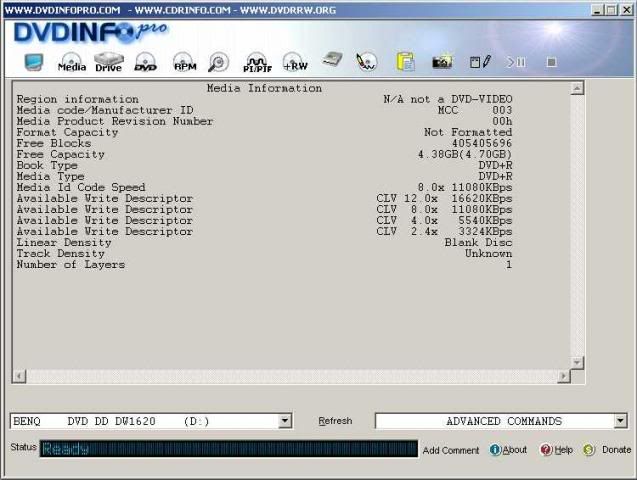Image resolution: width=637 pixels, height=480 pixels.
Task: Click the Donate coin icon
Action: tap(589, 450)
